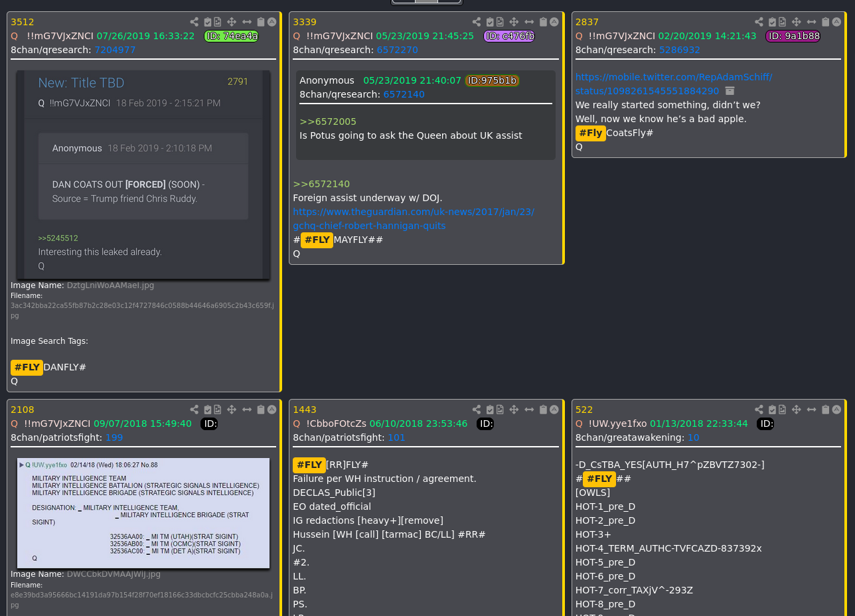Click the clipboard-check icon on post 2837
This screenshot has height=616, width=855.
click(x=773, y=22)
